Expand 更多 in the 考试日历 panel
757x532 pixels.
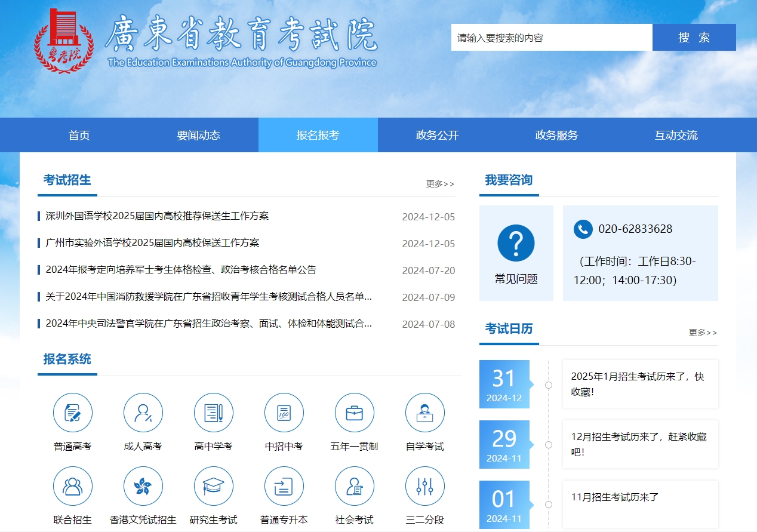click(x=703, y=333)
